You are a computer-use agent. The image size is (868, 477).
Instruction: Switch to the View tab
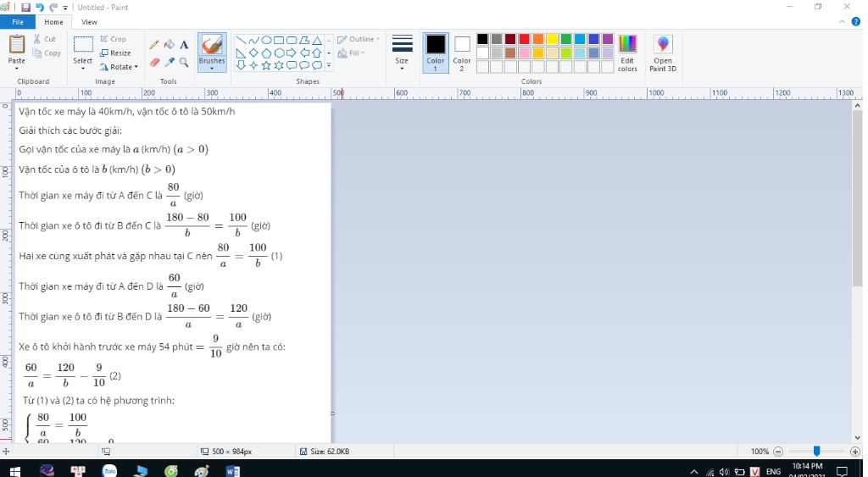click(89, 22)
